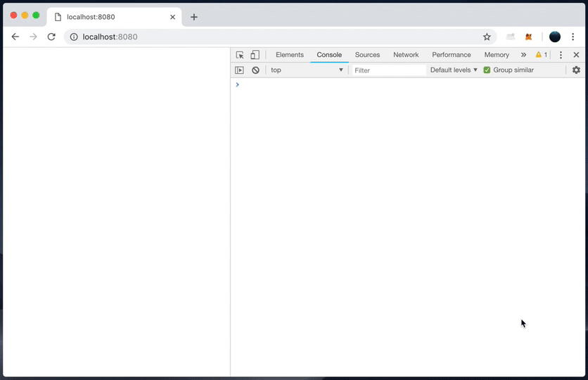View site information icon in address bar
The width and height of the screenshot is (588, 380).
pyautogui.click(x=74, y=37)
